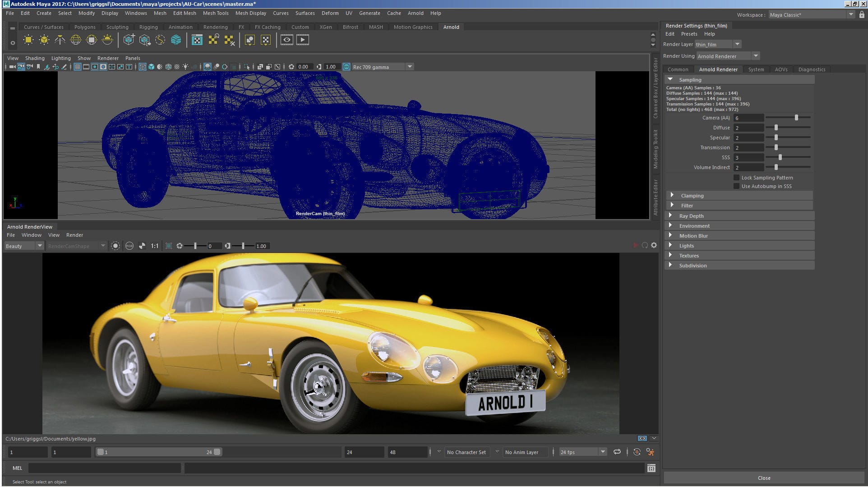
Task: Click the RenderCam shape input field
Action: (x=71, y=245)
